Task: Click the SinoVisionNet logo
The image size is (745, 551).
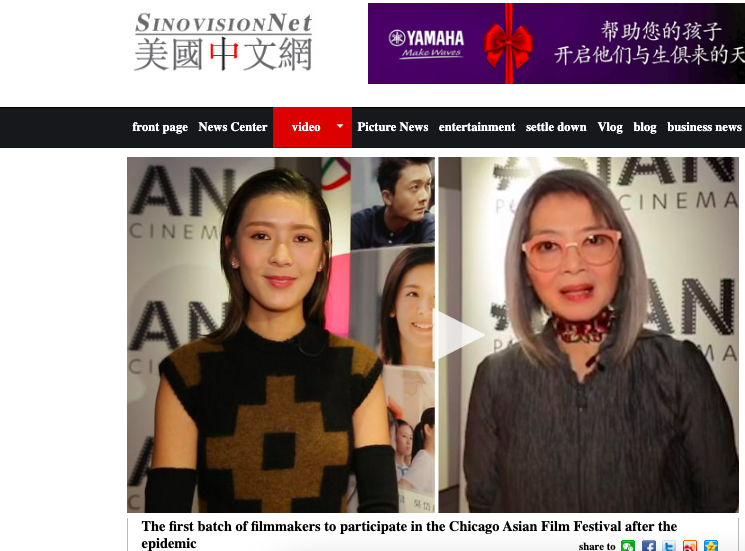Action: point(223,42)
